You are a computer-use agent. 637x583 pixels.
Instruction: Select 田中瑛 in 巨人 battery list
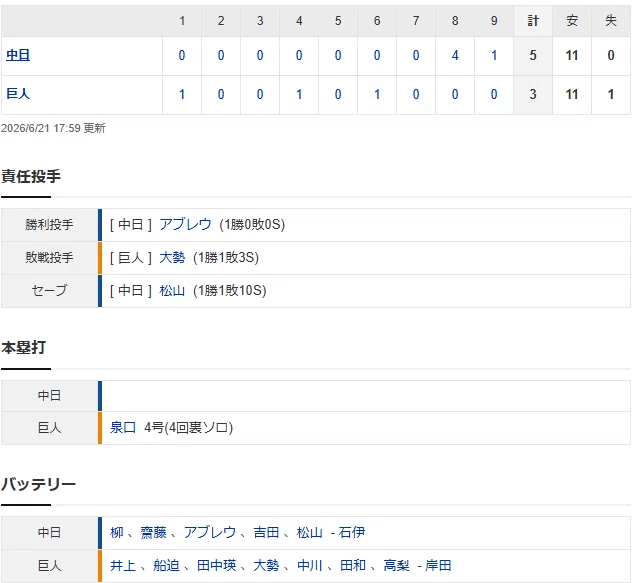pos(217,565)
